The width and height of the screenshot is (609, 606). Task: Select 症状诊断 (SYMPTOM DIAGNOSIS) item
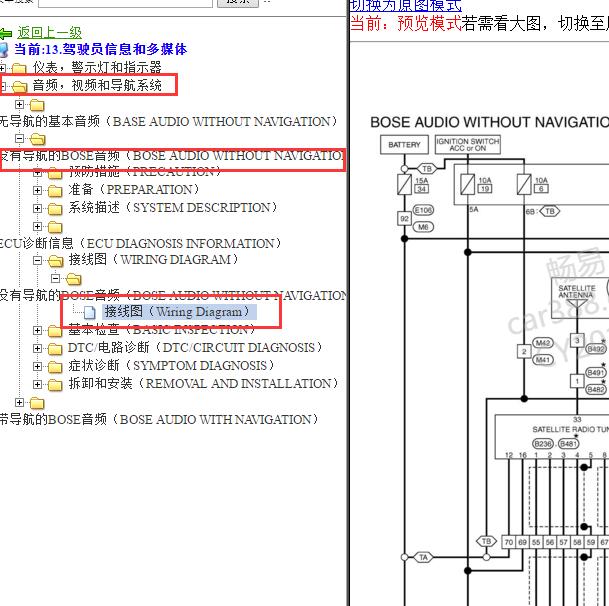[x=171, y=365]
